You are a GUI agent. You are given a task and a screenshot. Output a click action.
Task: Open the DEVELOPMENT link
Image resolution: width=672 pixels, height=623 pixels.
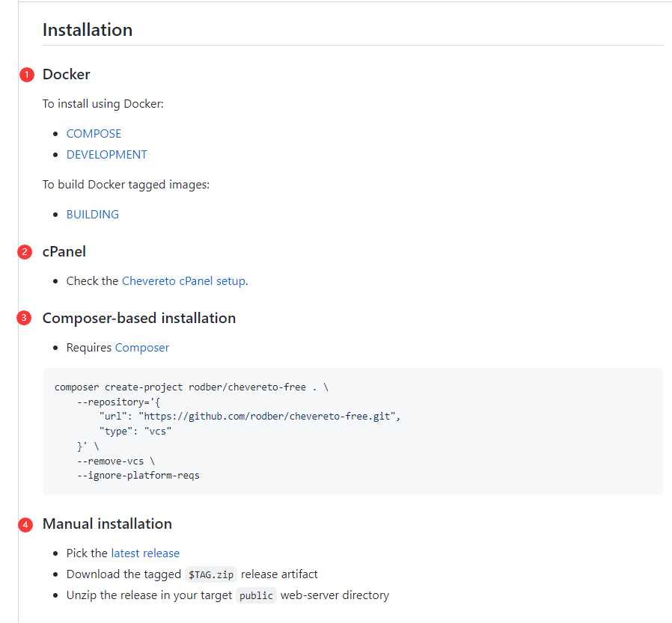pyautogui.click(x=106, y=155)
